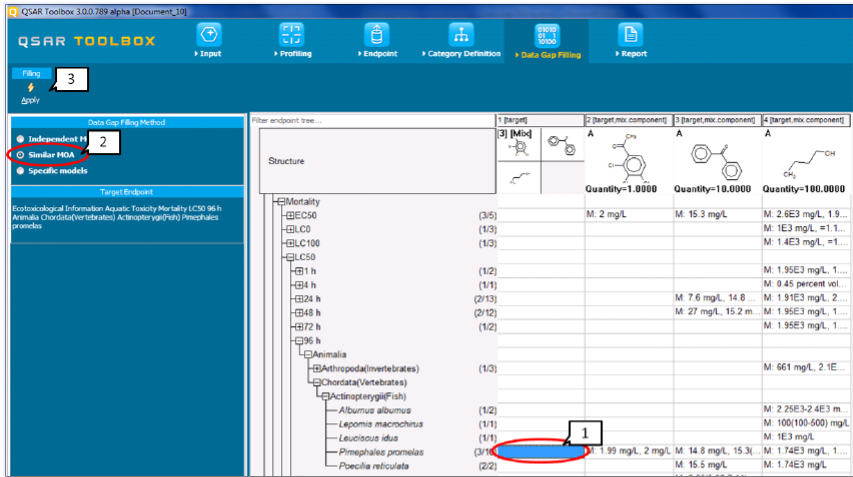The height and width of the screenshot is (477, 853).
Task: Click the Leuciscus idus cell 'M: 1E3 mg/L'
Action: click(x=806, y=437)
